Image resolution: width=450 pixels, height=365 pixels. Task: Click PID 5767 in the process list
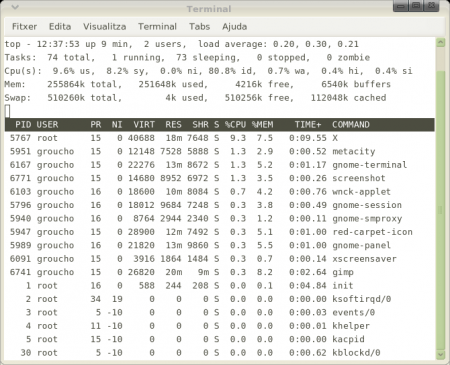(20, 138)
